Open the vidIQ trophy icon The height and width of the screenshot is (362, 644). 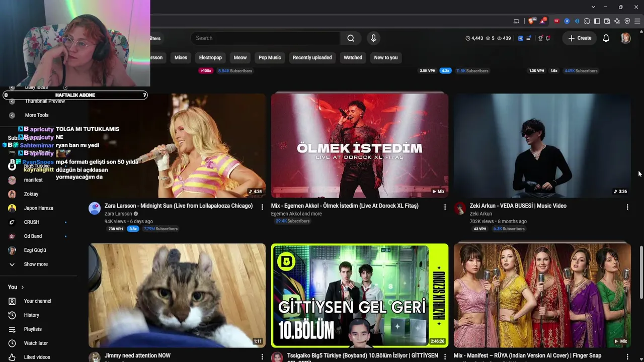point(540,38)
